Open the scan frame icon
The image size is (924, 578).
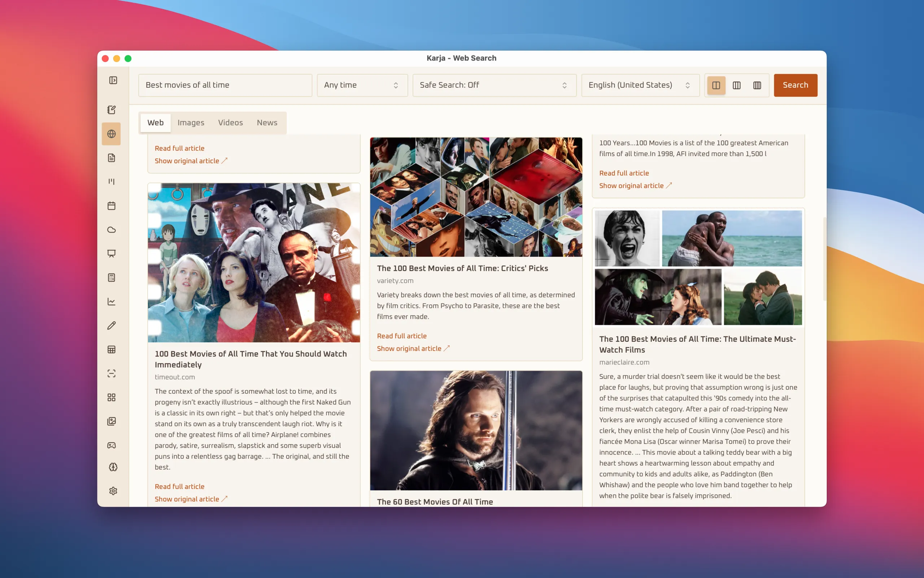pyautogui.click(x=112, y=374)
